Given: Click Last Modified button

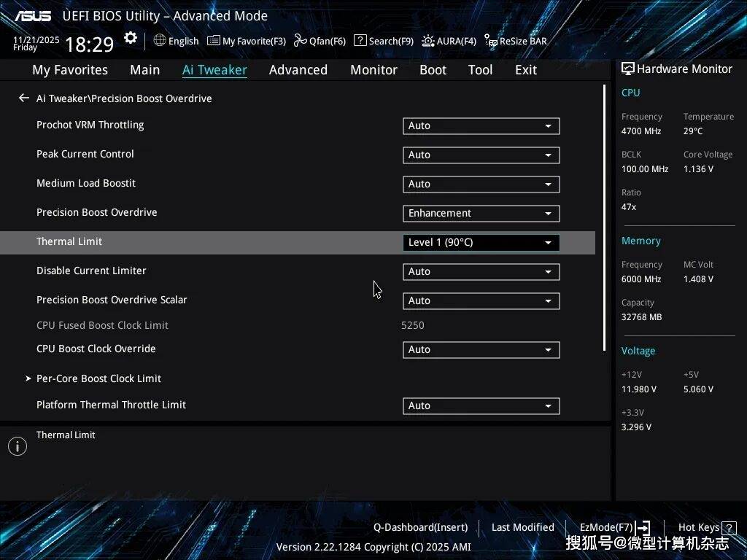Looking at the screenshot, I should click(x=522, y=528).
